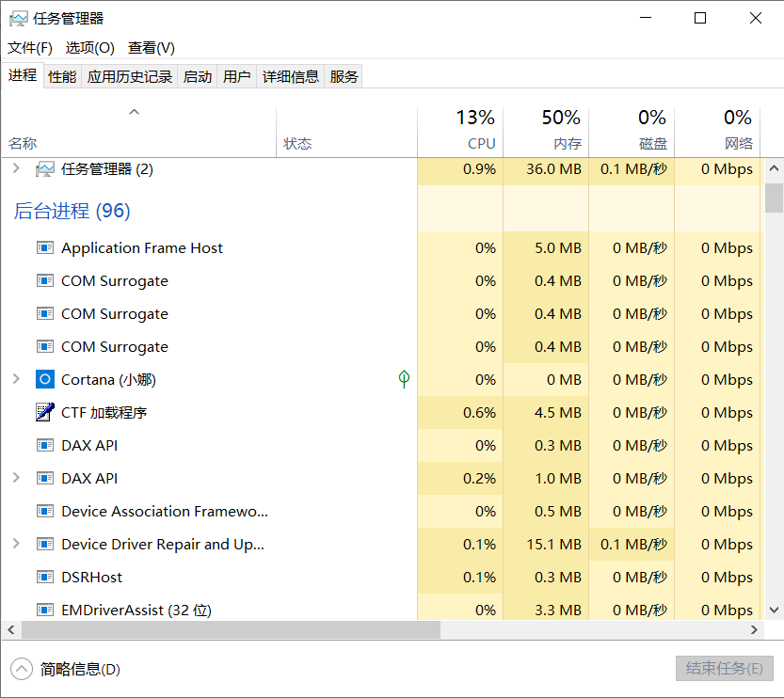Sort by the 磁盘 column header
The height and width of the screenshot is (698, 784).
(632, 133)
